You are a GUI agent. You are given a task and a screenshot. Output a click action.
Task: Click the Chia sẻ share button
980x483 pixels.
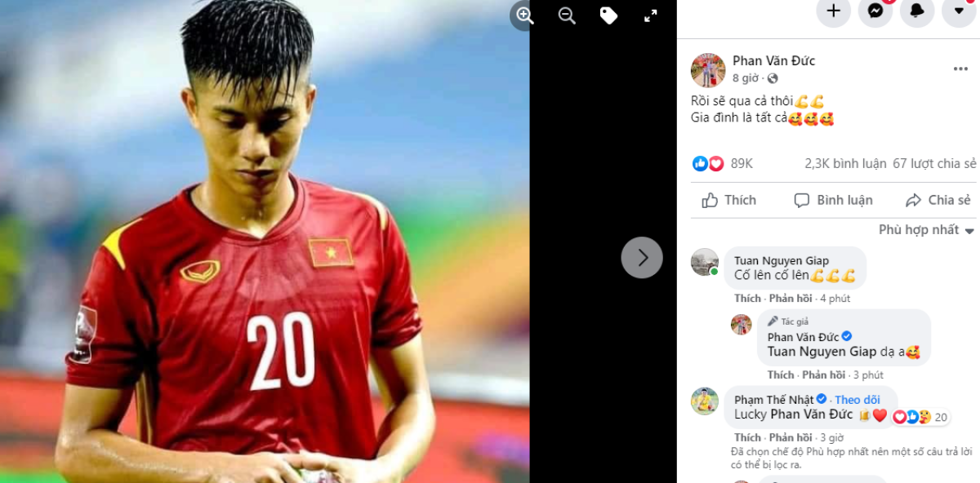point(938,200)
